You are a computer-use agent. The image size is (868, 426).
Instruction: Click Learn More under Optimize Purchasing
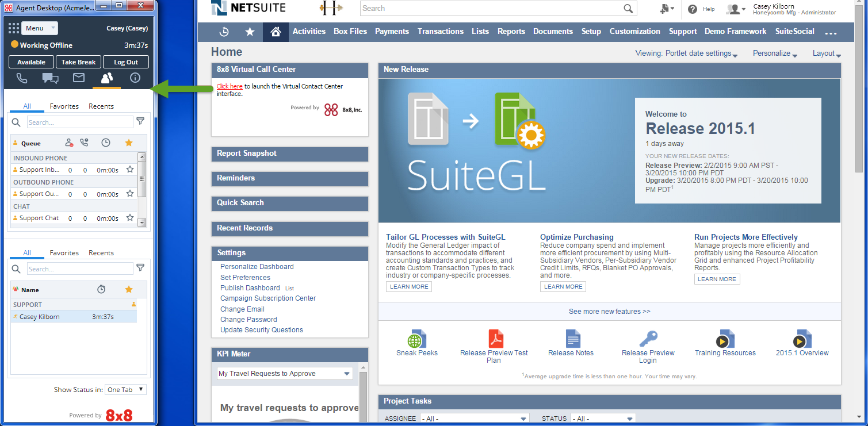563,287
